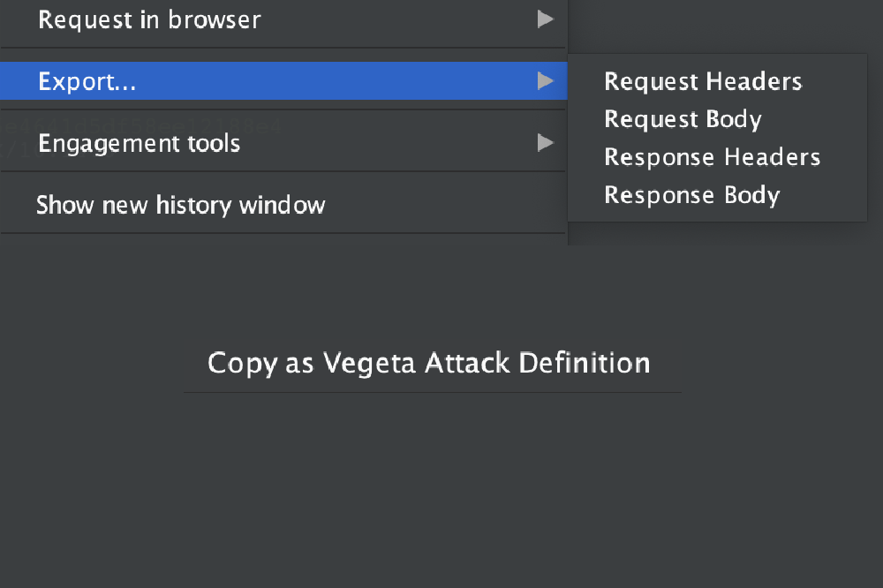
Task: Export the Request Headers
Action: [703, 82]
